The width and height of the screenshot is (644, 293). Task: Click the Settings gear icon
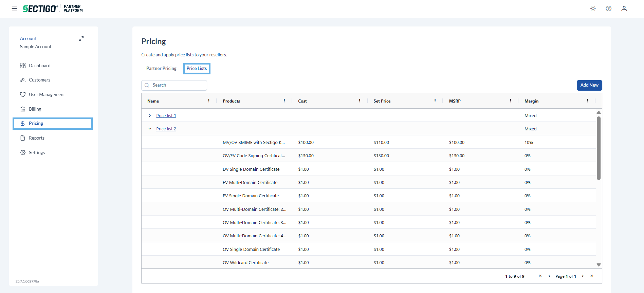click(23, 152)
